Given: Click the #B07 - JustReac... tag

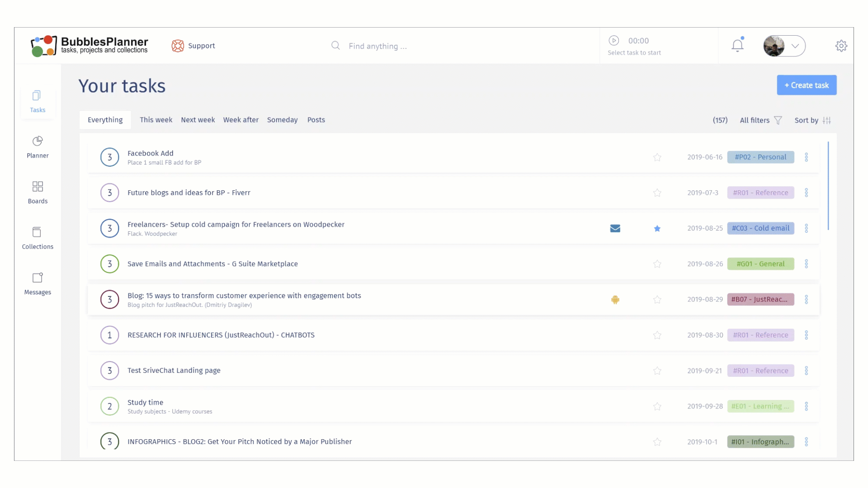Looking at the screenshot, I should pos(760,300).
